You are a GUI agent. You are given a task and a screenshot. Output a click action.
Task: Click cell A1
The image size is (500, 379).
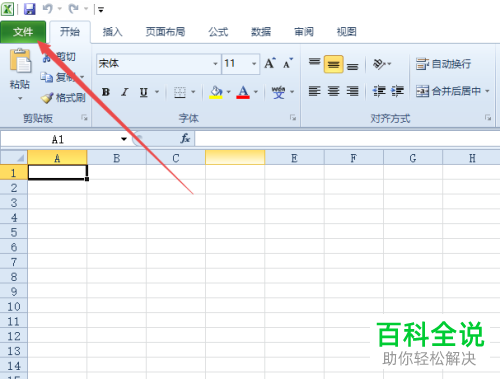coord(57,173)
